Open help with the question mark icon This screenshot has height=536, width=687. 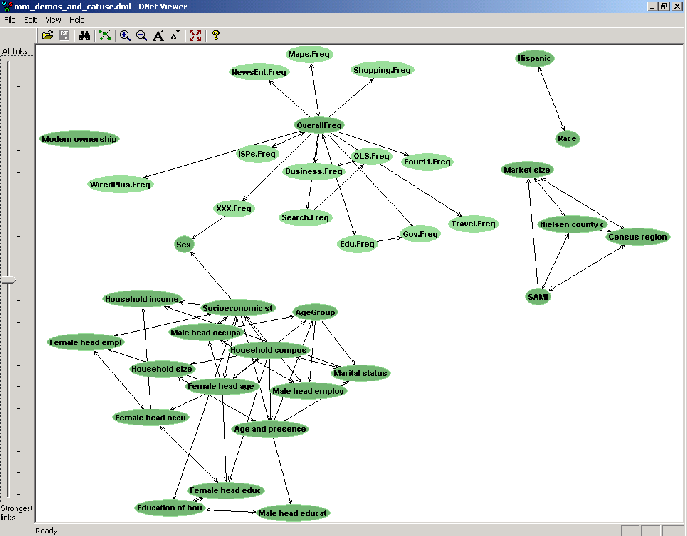point(215,35)
